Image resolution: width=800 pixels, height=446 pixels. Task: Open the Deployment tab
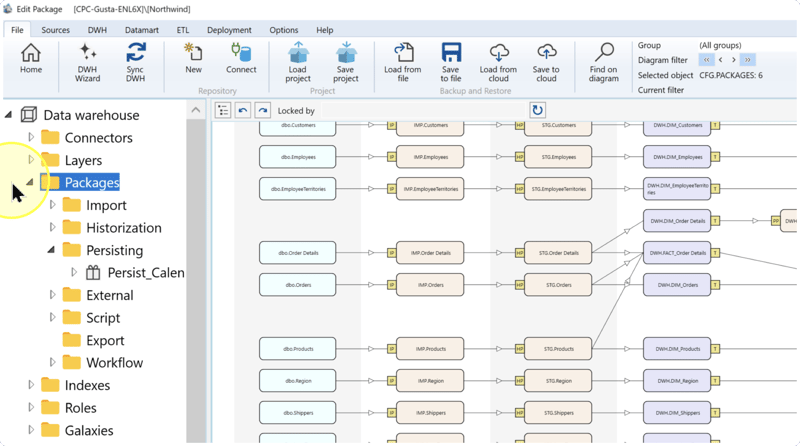tap(229, 30)
